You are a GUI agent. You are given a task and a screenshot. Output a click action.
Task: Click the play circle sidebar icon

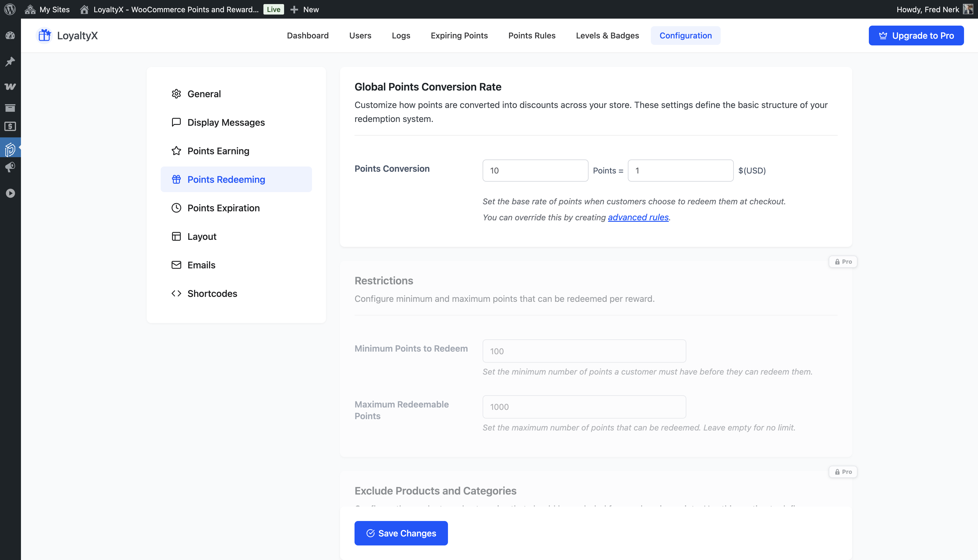click(x=10, y=193)
